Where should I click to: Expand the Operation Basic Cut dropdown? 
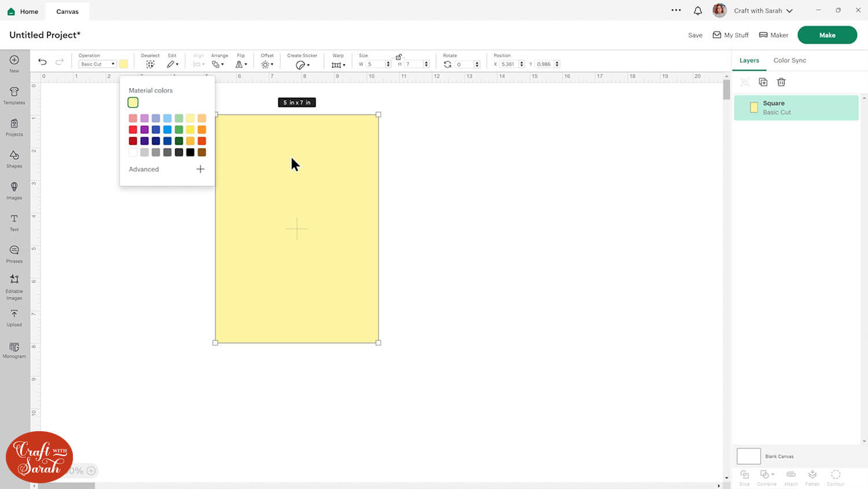coord(97,64)
